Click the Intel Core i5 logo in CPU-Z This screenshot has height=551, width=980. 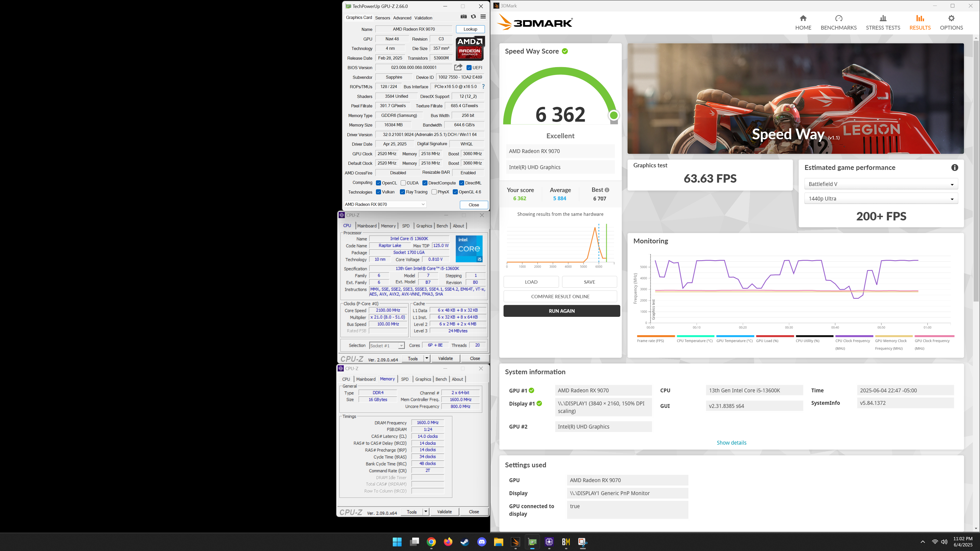pyautogui.click(x=469, y=249)
